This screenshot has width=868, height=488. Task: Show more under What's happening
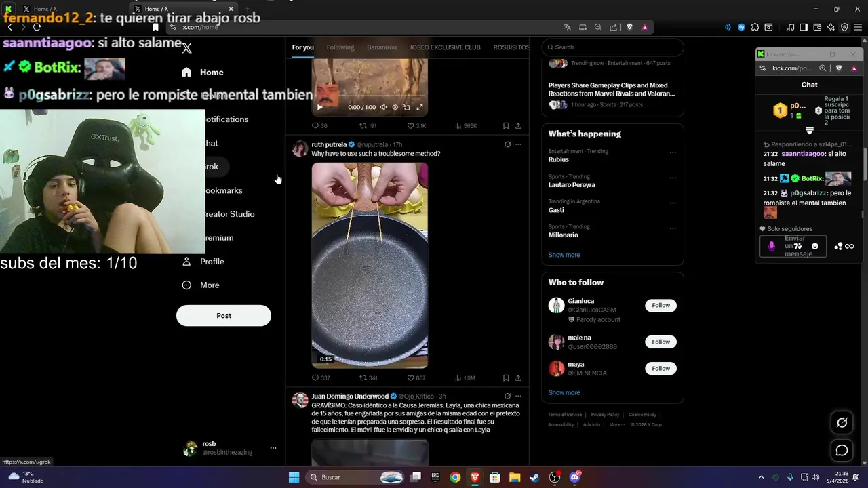[564, 255]
